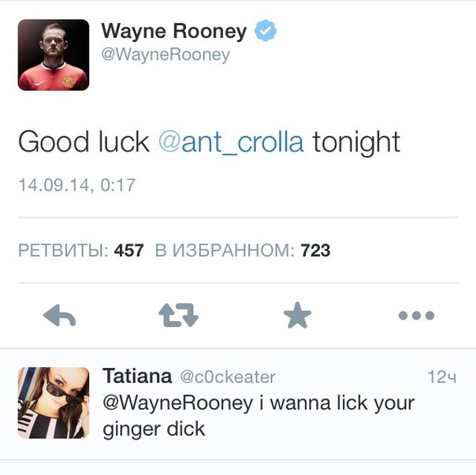476x475 pixels.
Task: Tap the 12ч reply time label
Action: click(x=442, y=377)
